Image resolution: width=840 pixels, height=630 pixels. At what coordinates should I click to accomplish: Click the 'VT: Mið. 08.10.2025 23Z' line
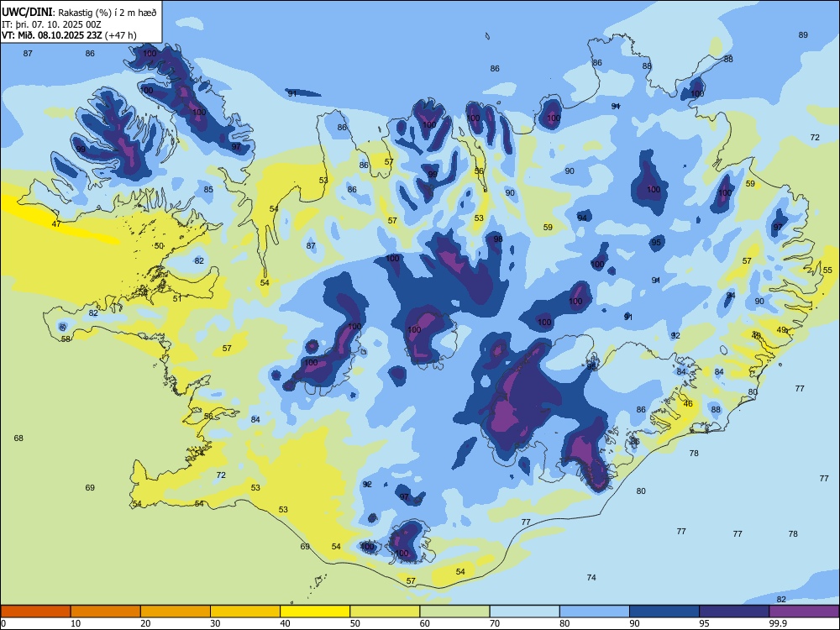coord(52,35)
